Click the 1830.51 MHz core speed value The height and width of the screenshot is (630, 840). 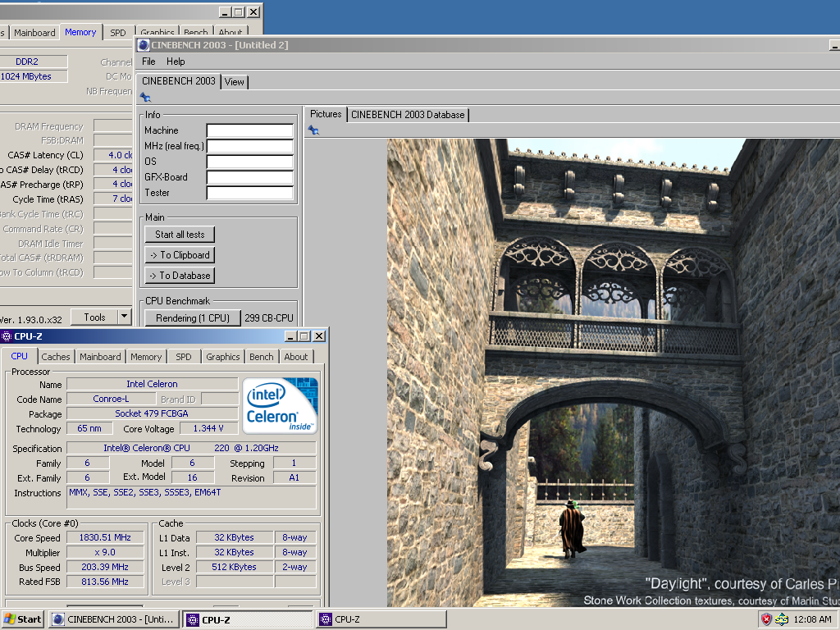105,537
